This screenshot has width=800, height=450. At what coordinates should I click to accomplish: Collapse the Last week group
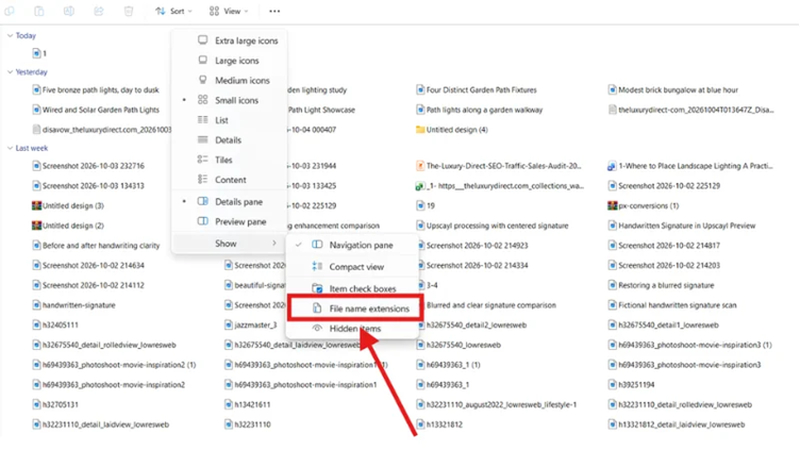pyautogui.click(x=10, y=148)
